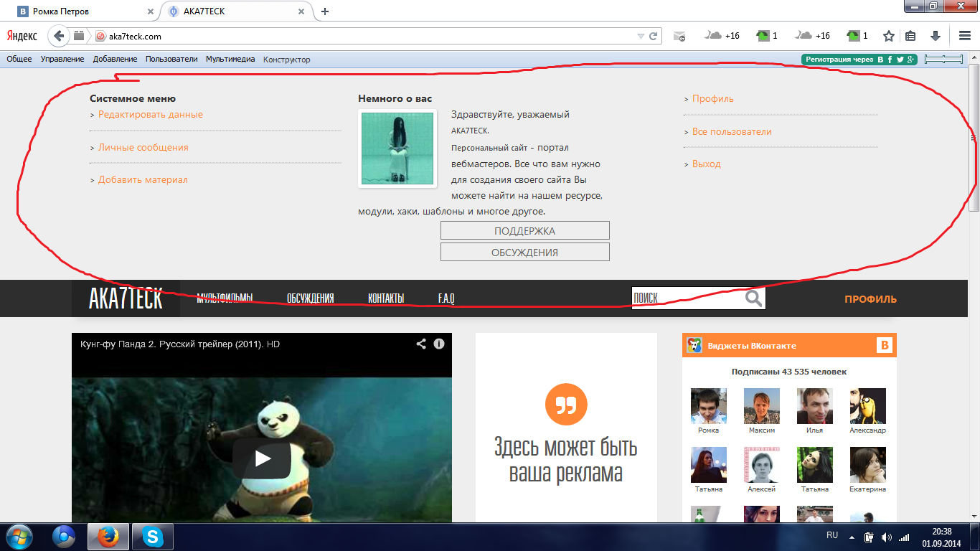
Task: Log out via the Выход link
Action: click(707, 164)
